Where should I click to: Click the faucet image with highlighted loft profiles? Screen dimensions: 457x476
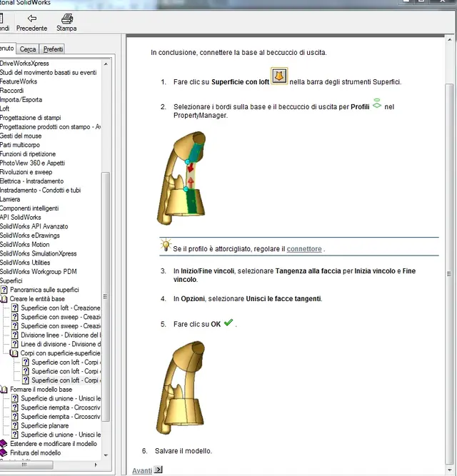(x=181, y=178)
